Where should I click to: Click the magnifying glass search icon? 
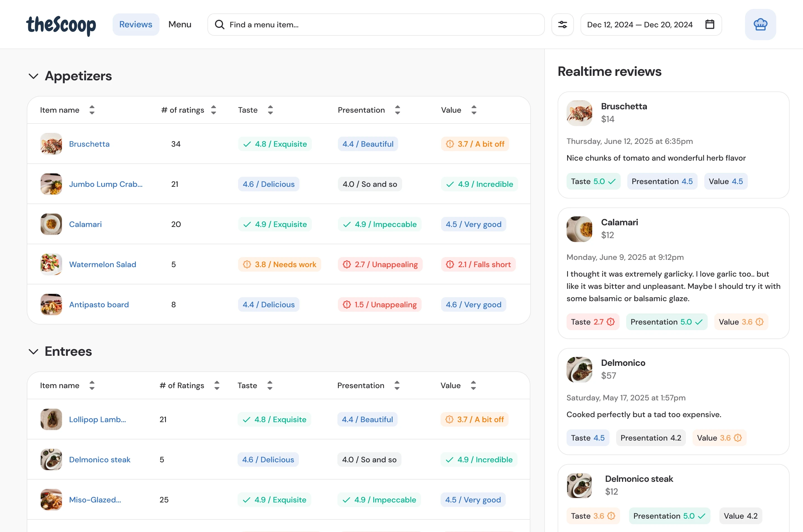(x=220, y=24)
